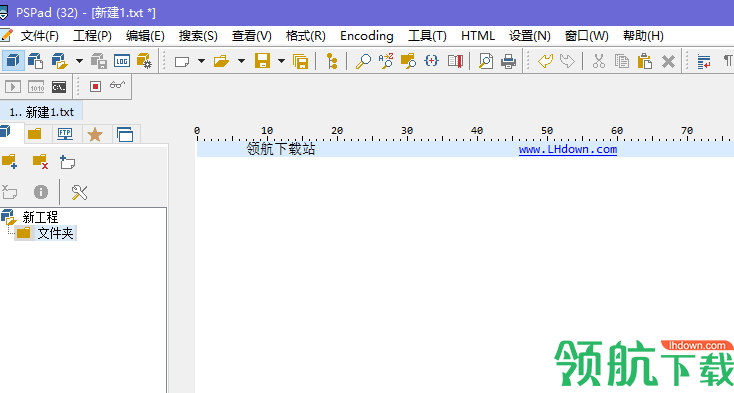Click the remove file from project icon
This screenshot has width=734, height=393.
[x=9, y=192]
